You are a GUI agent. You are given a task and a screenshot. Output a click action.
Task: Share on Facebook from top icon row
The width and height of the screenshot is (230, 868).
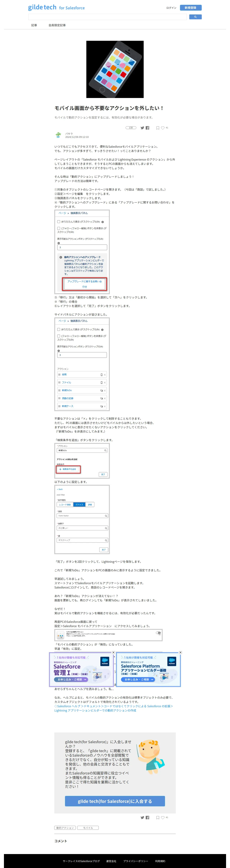click(147, 128)
